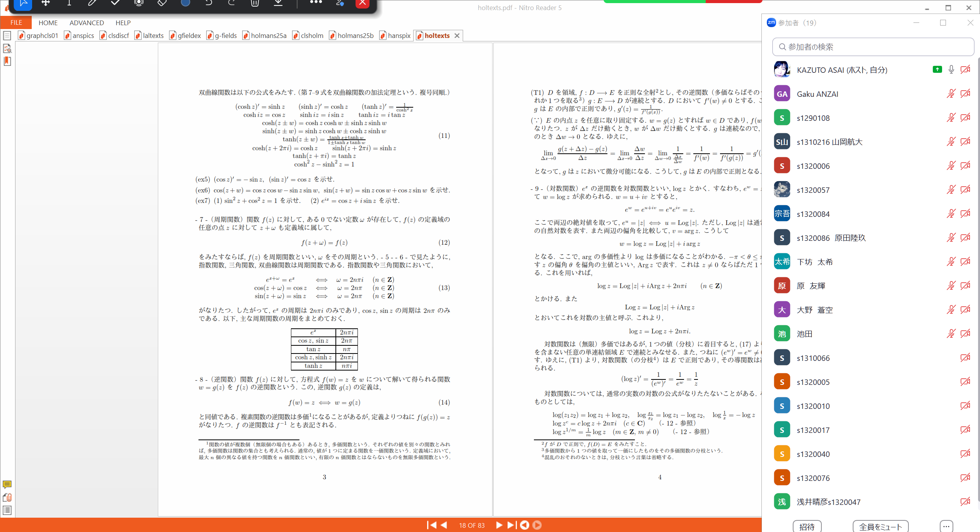Delete annotations using the trash icon
This screenshot has height=532, width=980.
pyautogui.click(x=255, y=3)
